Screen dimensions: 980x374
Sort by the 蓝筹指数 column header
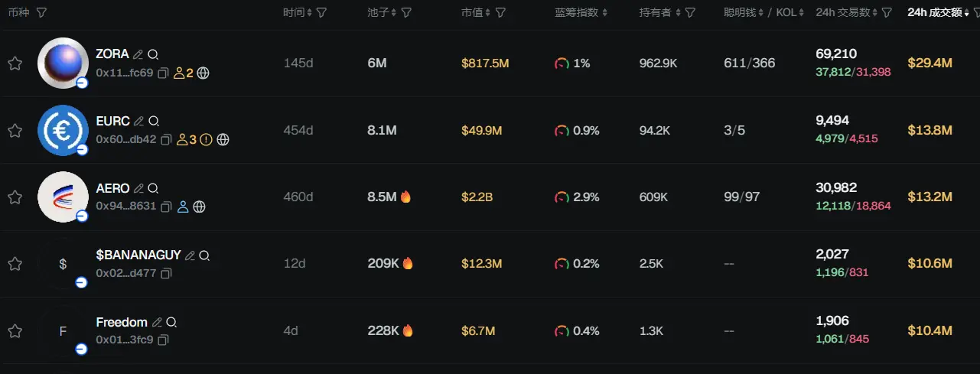[581, 13]
